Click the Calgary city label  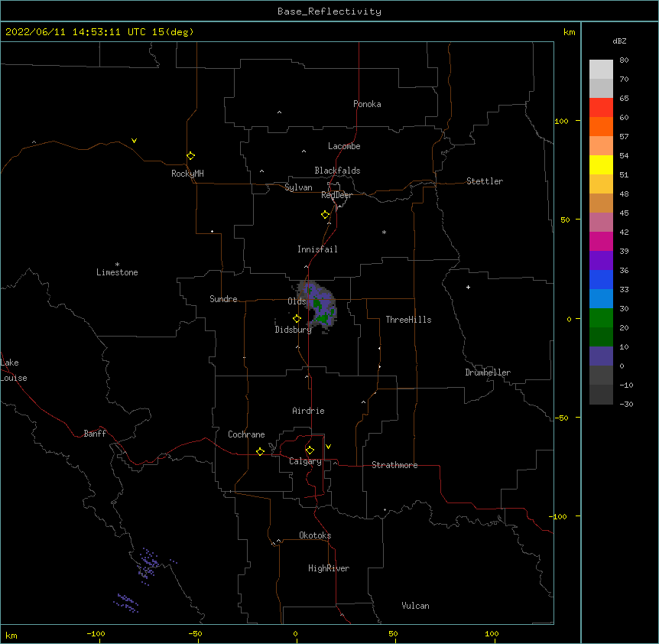click(306, 461)
